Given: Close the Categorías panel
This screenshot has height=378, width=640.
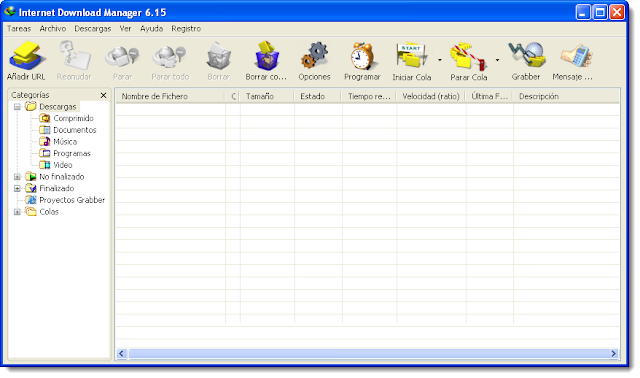Looking at the screenshot, I should (x=103, y=95).
